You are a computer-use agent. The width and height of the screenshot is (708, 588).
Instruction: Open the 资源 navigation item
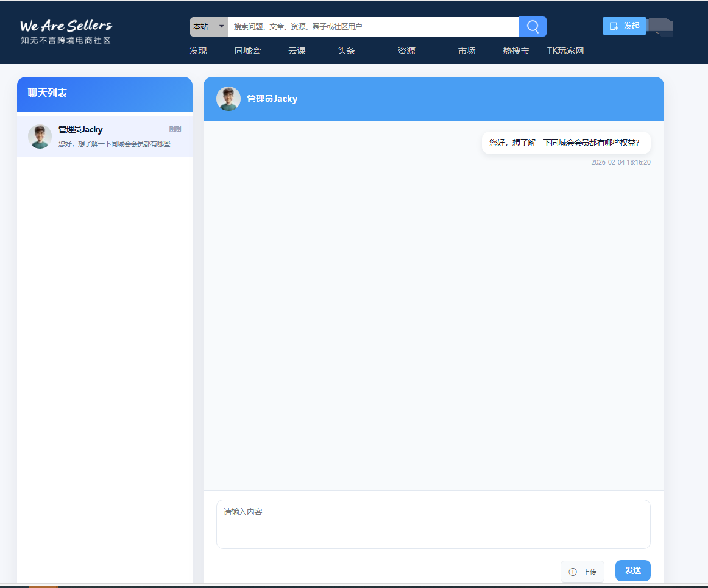click(406, 51)
